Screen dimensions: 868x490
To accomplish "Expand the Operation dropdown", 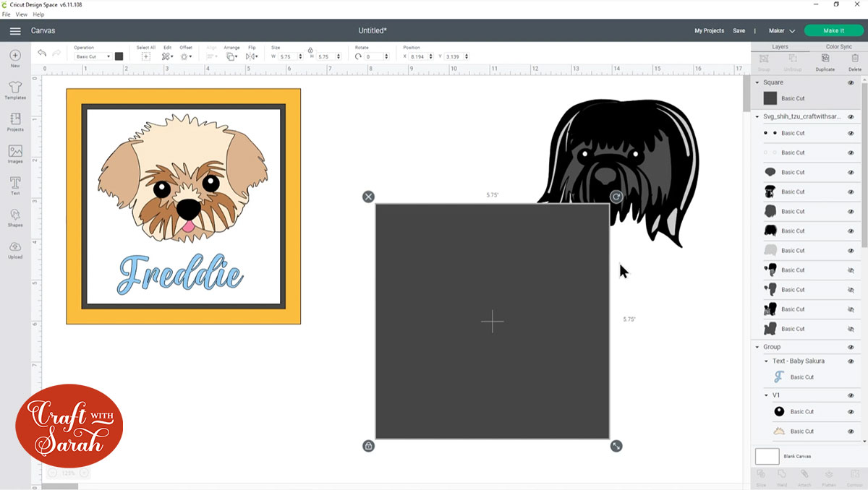I will point(93,56).
